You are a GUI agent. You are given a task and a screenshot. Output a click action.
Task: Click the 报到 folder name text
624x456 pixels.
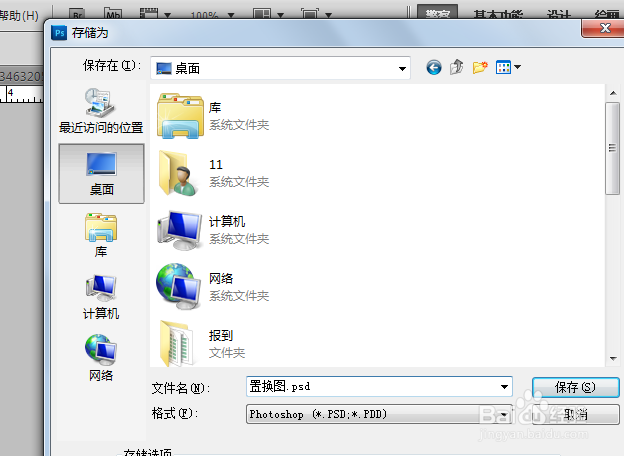[221, 335]
